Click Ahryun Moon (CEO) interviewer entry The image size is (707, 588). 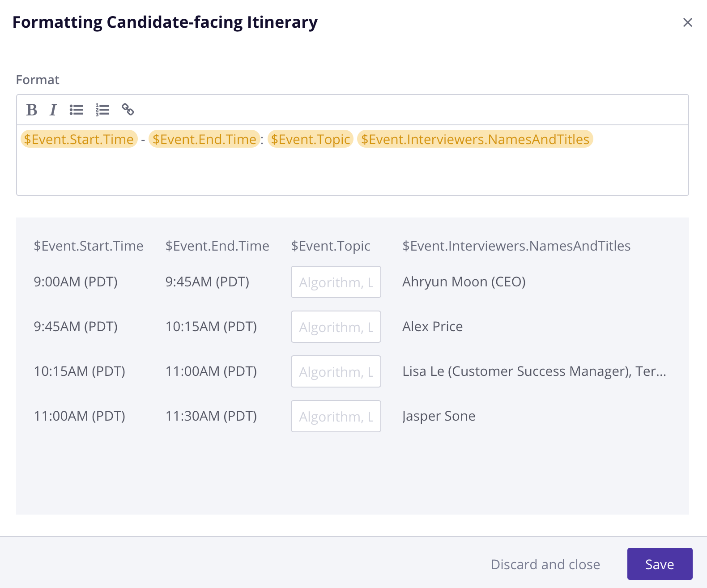[464, 282]
